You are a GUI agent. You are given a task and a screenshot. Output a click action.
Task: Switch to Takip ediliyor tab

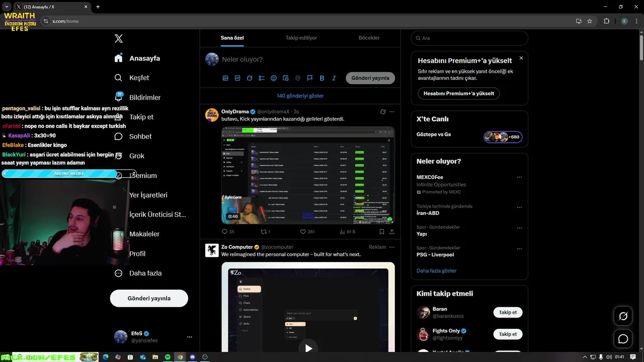301,38
